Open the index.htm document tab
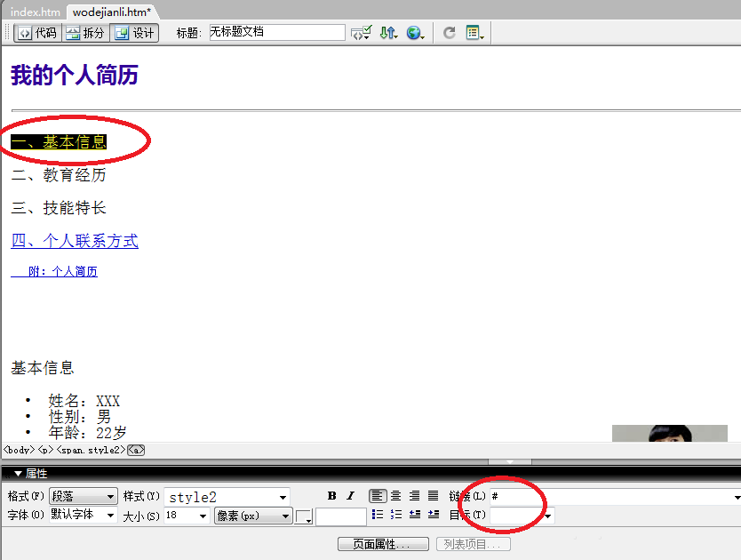The image size is (741, 560). tap(35, 12)
